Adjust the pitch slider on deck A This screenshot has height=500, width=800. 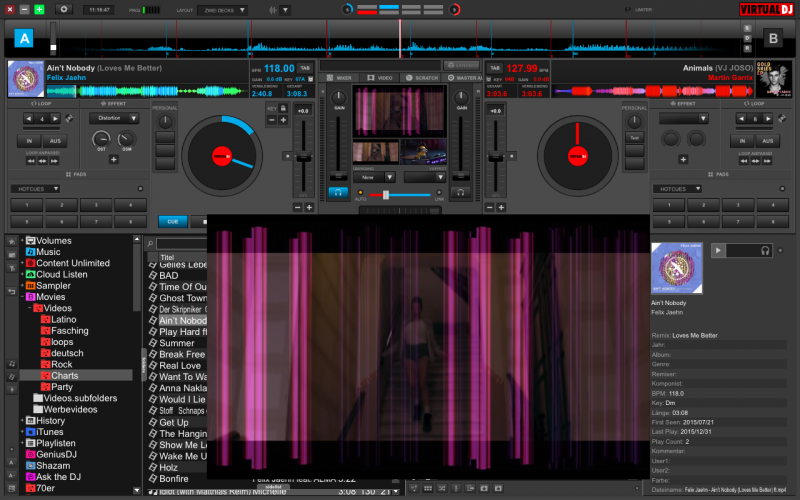[x=304, y=158]
